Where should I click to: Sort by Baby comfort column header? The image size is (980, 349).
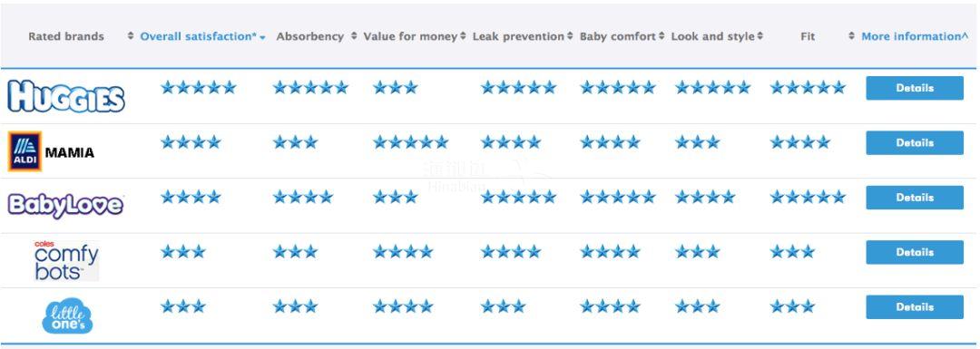pos(622,37)
